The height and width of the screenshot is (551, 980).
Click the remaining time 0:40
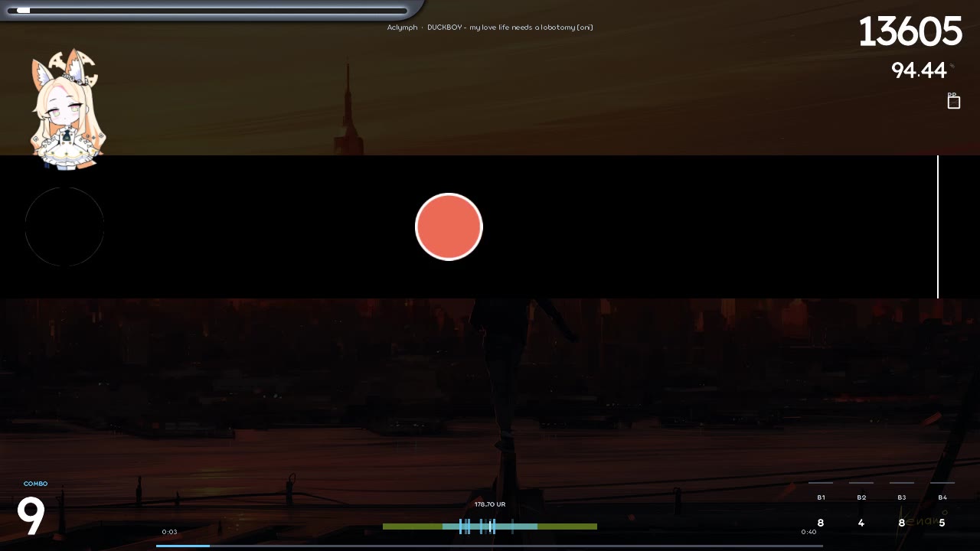coord(808,532)
